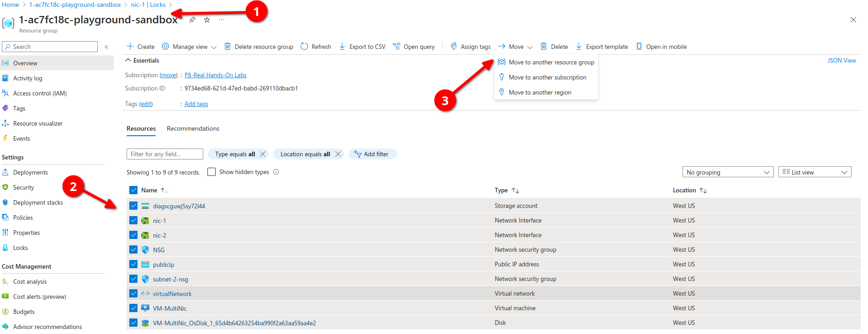This screenshot has height=334, width=868.
Task: Click the Export to CSV download icon
Action: [342, 47]
